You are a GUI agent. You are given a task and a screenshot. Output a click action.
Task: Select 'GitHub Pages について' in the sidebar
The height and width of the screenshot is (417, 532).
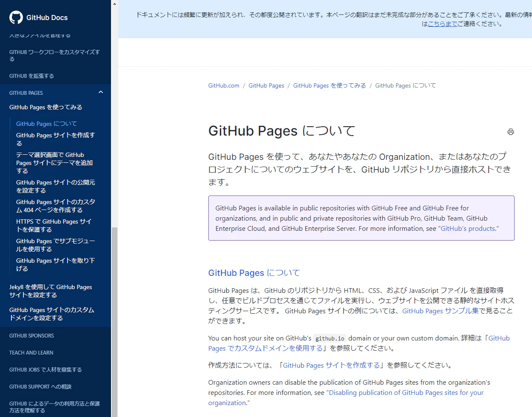[x=46, y=124]
